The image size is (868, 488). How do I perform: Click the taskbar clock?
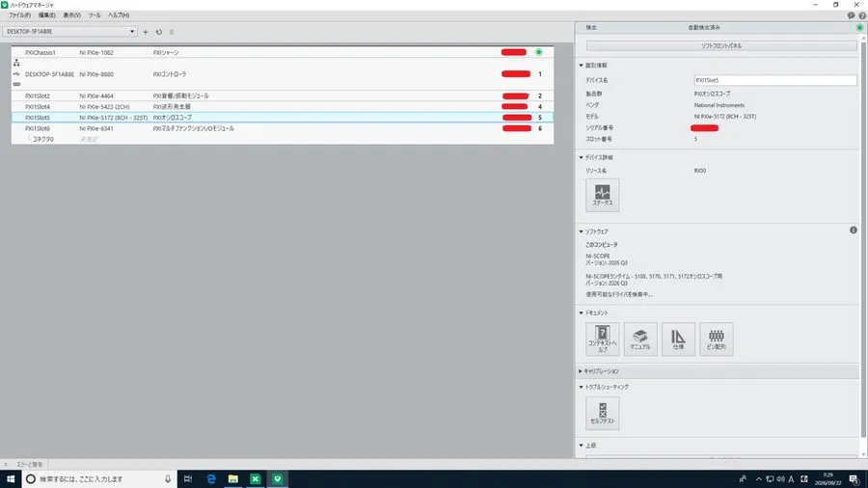[x=827, y=478]
